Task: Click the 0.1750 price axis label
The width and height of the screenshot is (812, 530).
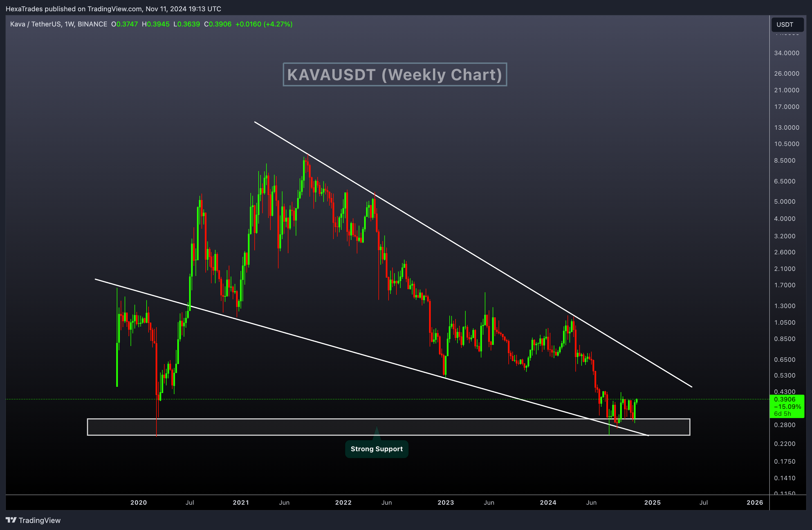Action: (x=784, y=461)
